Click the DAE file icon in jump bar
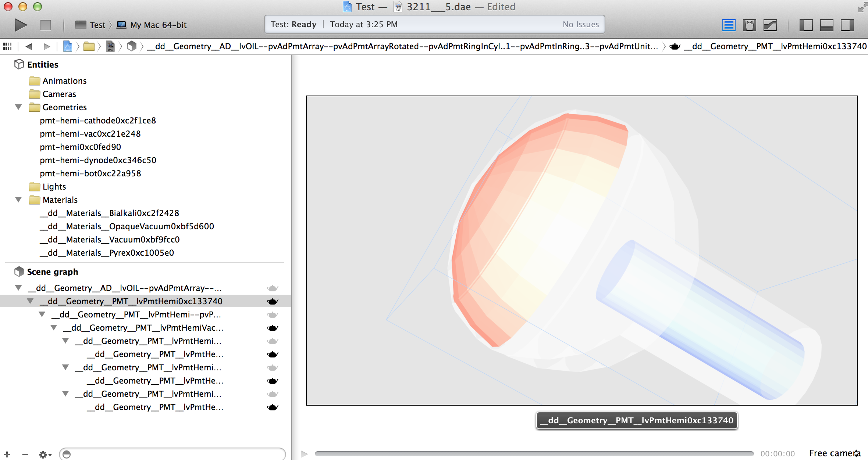This screenshot has height=460, width=868. click(x=110, y=46)
